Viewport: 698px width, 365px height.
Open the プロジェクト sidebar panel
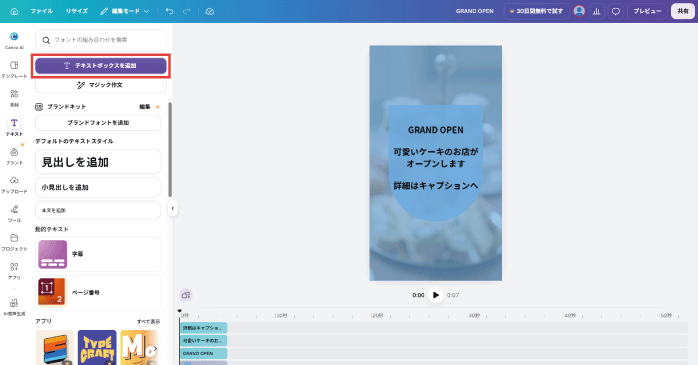[x=14, y=242]
